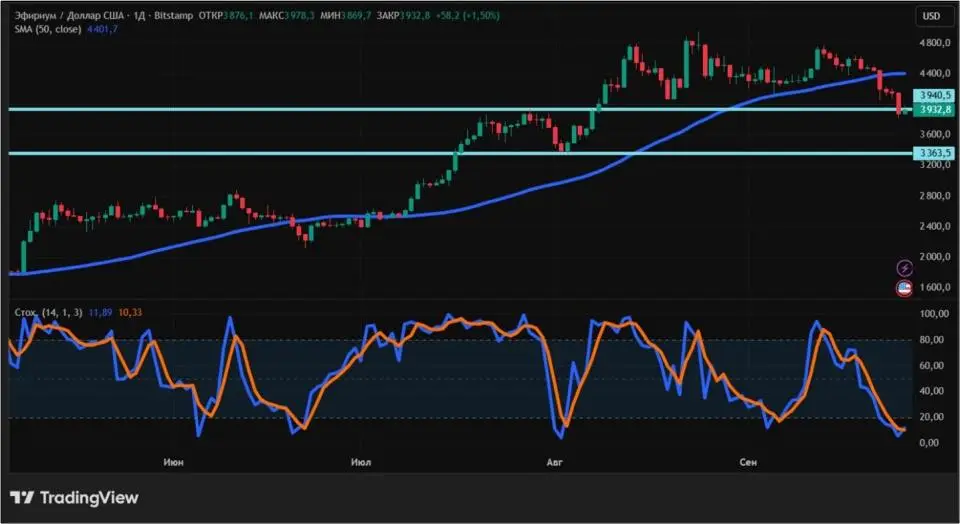Click the Авг label on time axis

click(x=556, y=462)
